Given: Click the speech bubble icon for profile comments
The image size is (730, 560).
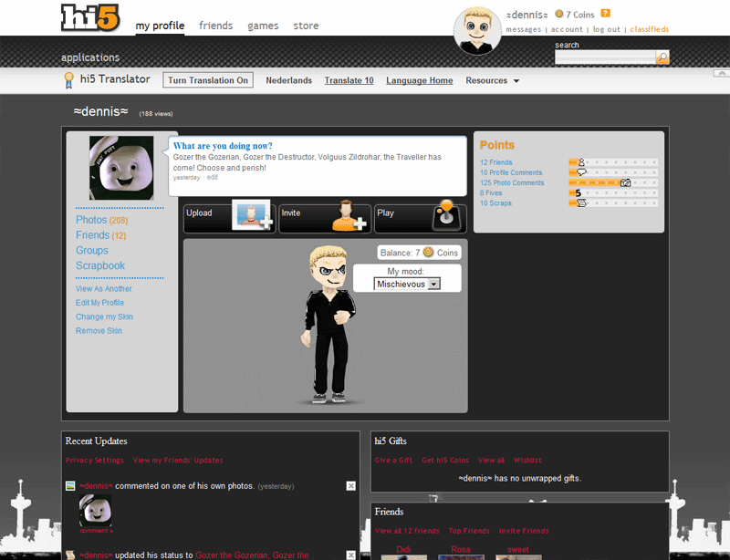Looking at the screenshot, I should pyautogui.click(x=581, y=172).
